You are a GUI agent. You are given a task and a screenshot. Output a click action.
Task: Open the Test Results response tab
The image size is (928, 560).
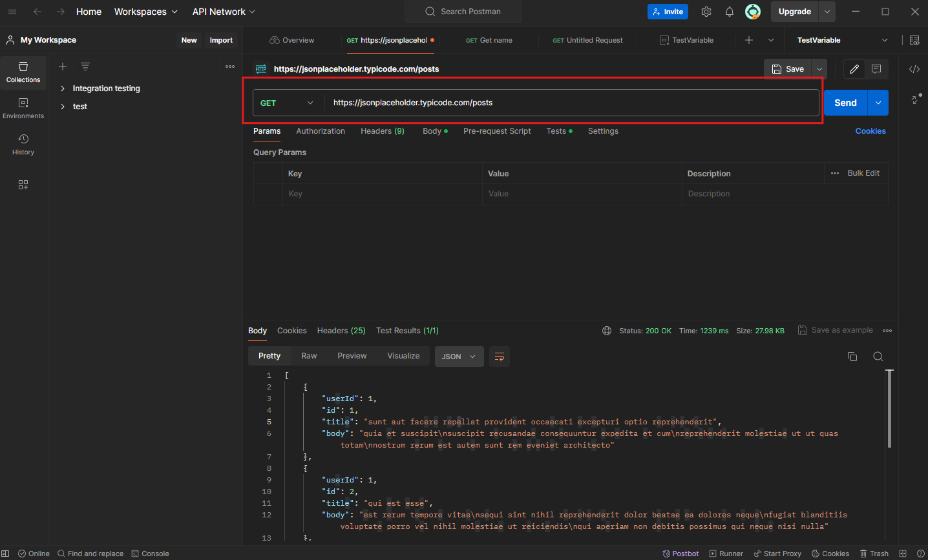[x=407, y=331]
